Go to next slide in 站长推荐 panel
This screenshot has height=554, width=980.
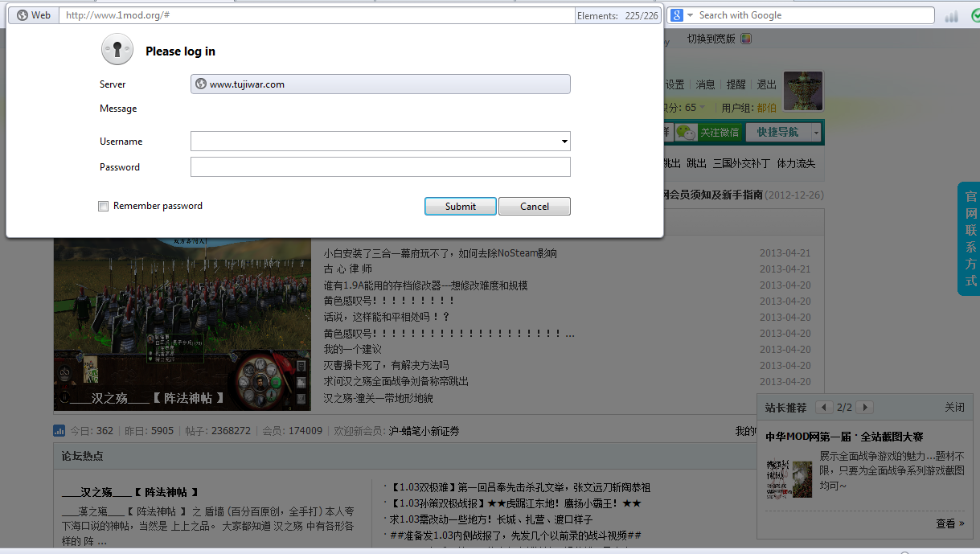(864, 408)
